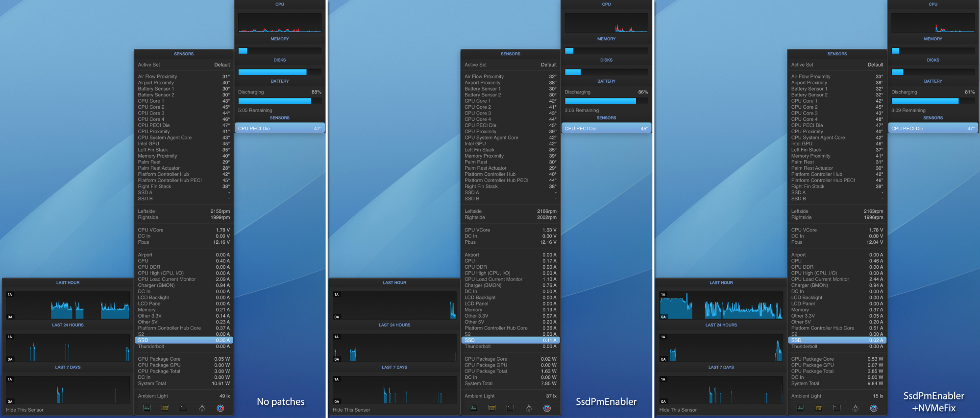
Task: Open Terminal icon in right SsdPmEnabler+NVMeFix panel
Action: click(837, 408)
